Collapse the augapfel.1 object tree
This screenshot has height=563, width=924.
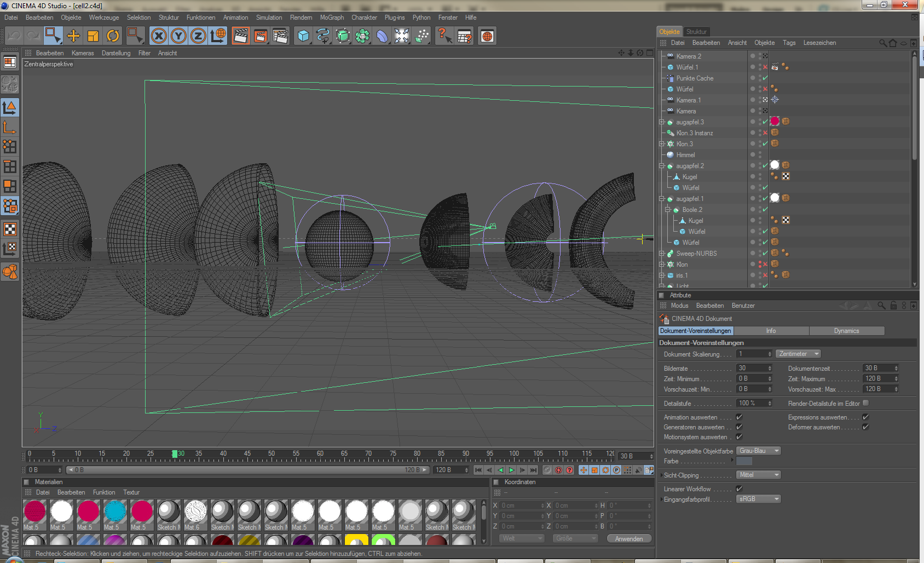tap(662, 199)
